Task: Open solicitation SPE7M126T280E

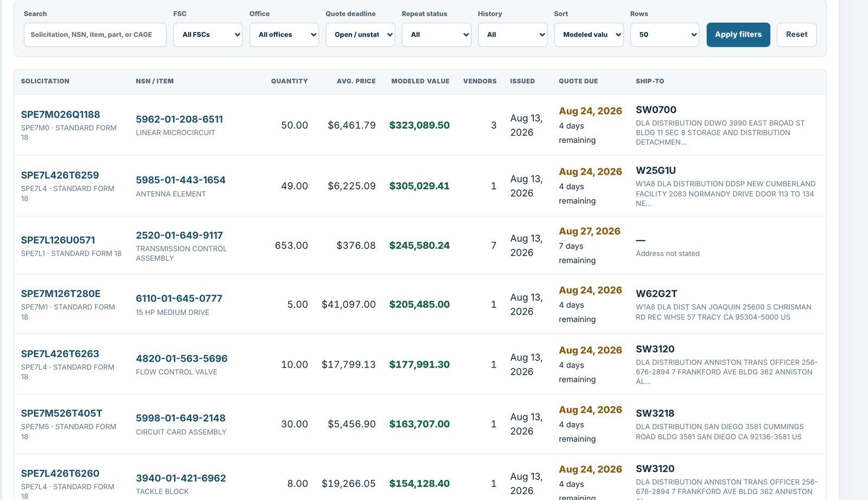Action: pyautogui.click(x=61, y=294)
